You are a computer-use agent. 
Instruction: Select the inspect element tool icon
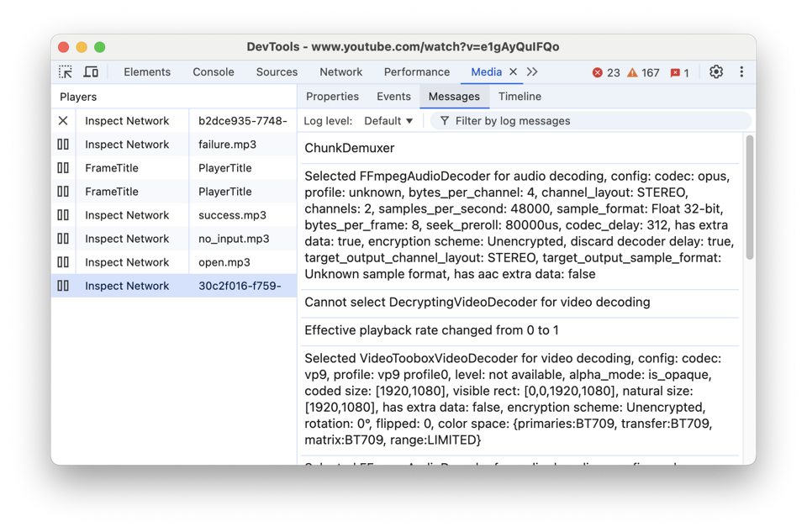click(x=66, y=71)
